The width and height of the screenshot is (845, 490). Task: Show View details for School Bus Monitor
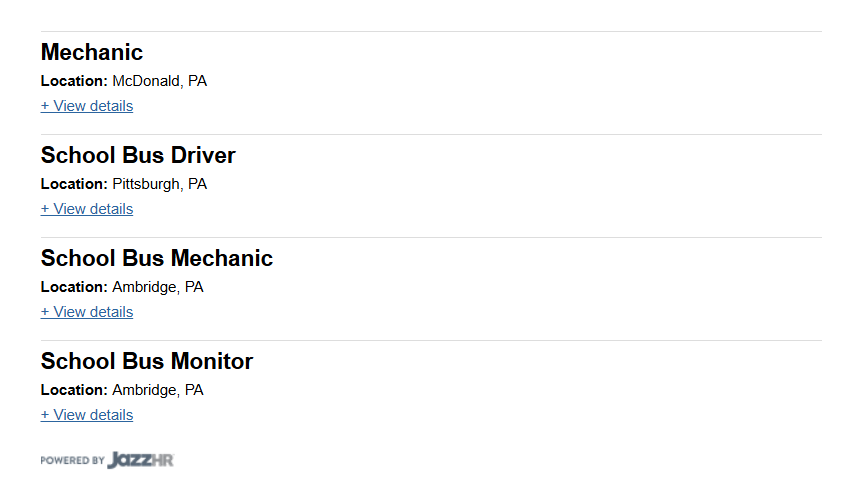(x=87, y=415)
